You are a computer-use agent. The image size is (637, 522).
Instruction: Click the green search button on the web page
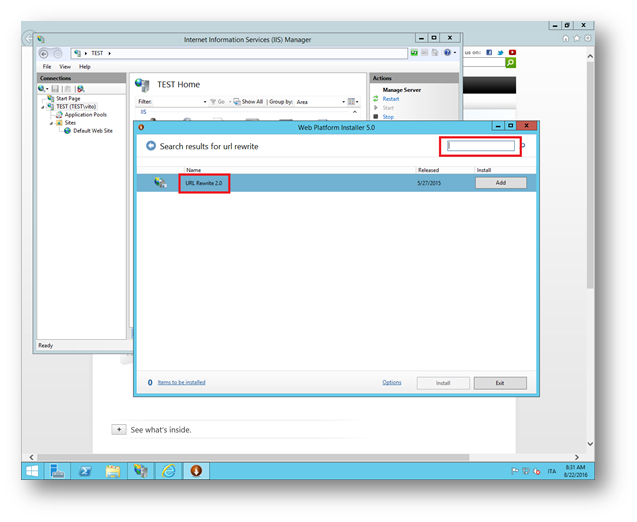(x=511, y=63)
